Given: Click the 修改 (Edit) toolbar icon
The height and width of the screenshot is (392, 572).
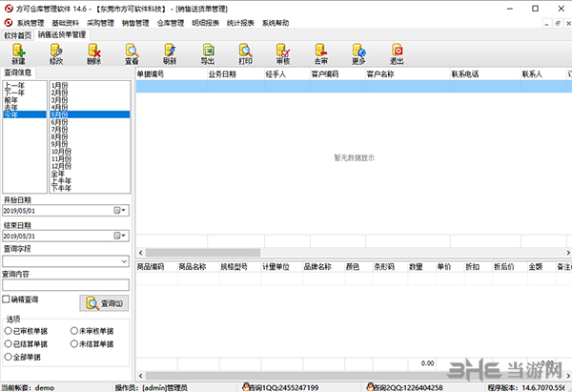Looking at the screenshot, I should click(x=56, y=54).
